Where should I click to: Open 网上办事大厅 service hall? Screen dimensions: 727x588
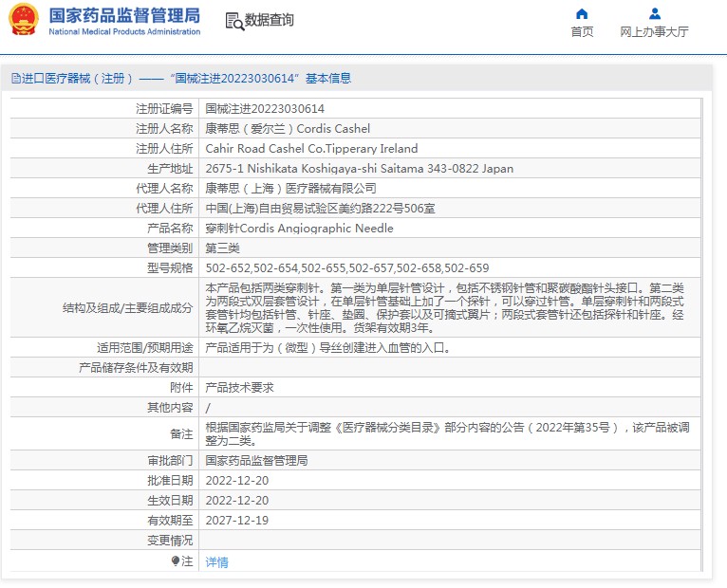pos(654,32)
